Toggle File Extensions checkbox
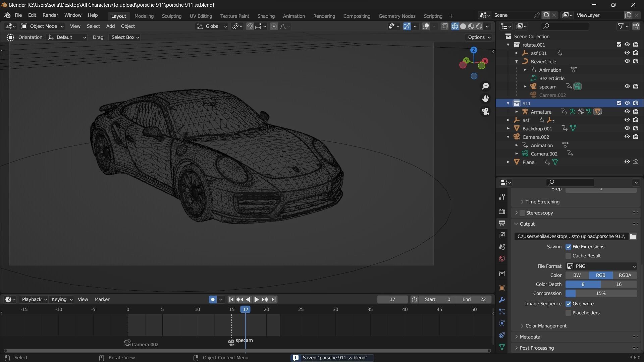 (x=568, y=247)
